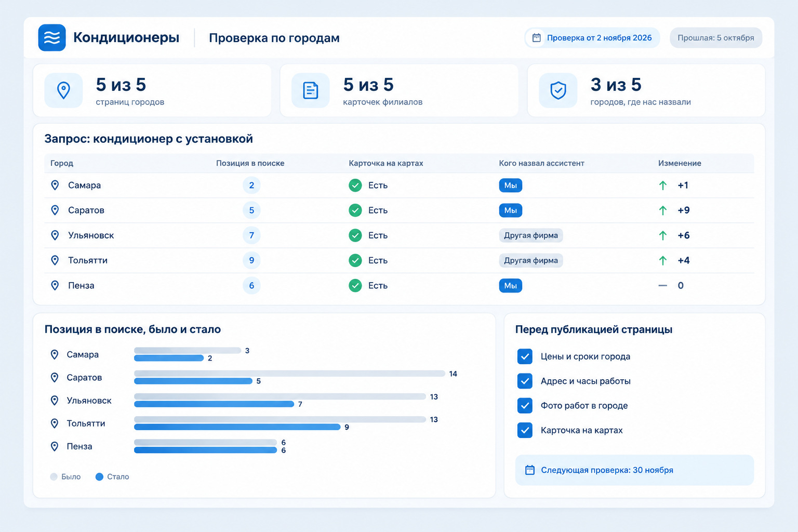Image resolution: width=798 pixels, height=532 pixels.
Task: Click the Было legend dot
Action: coord(54,477)
